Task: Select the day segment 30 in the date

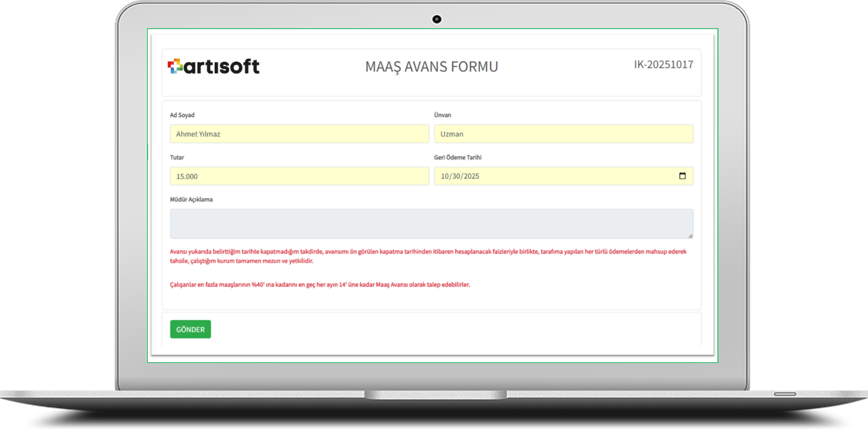Action: (x=456, y=176)
